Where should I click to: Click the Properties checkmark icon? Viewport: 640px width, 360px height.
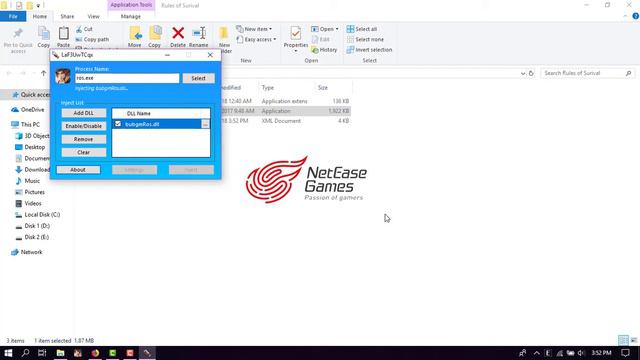pos(296,33)
